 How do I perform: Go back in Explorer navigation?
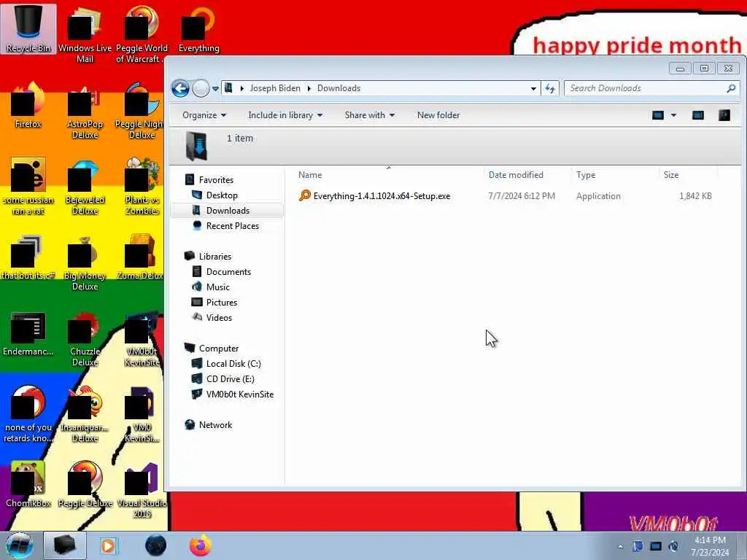click(181, 88)
